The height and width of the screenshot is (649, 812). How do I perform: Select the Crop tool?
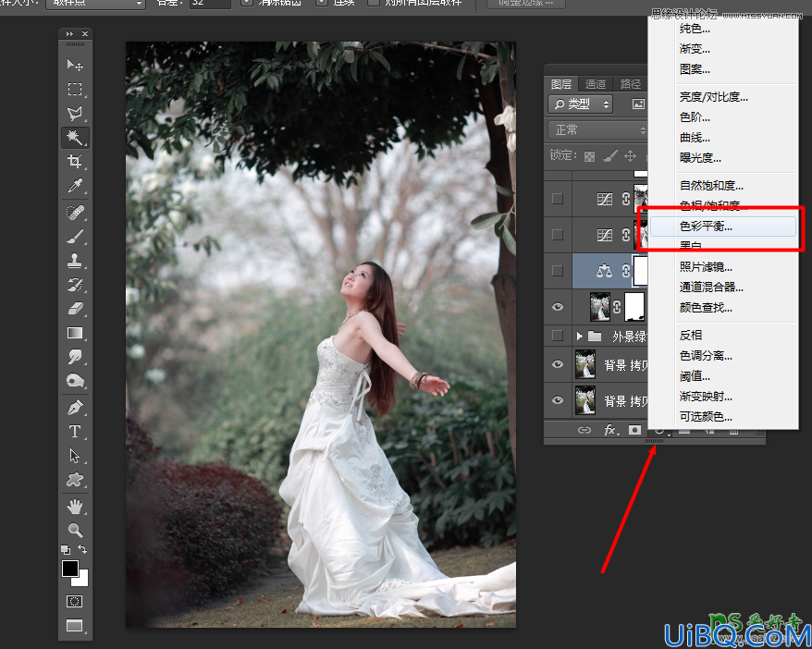coord(75,162)
